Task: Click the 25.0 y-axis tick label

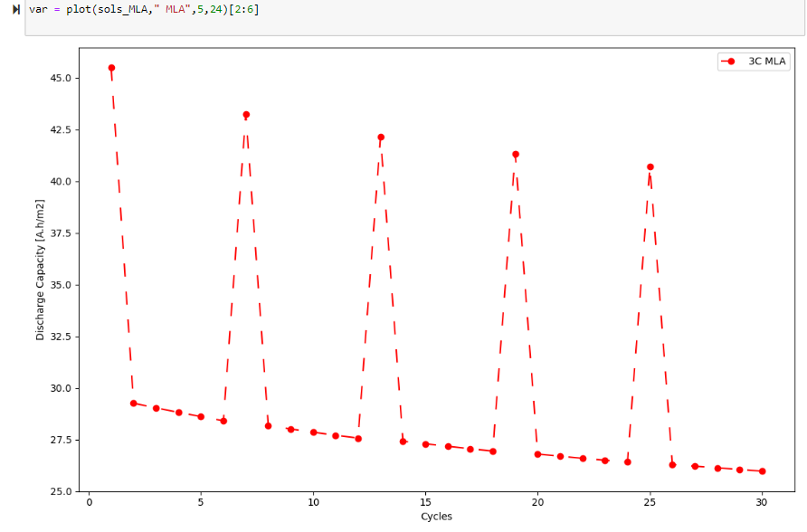Action: (61, 492)
